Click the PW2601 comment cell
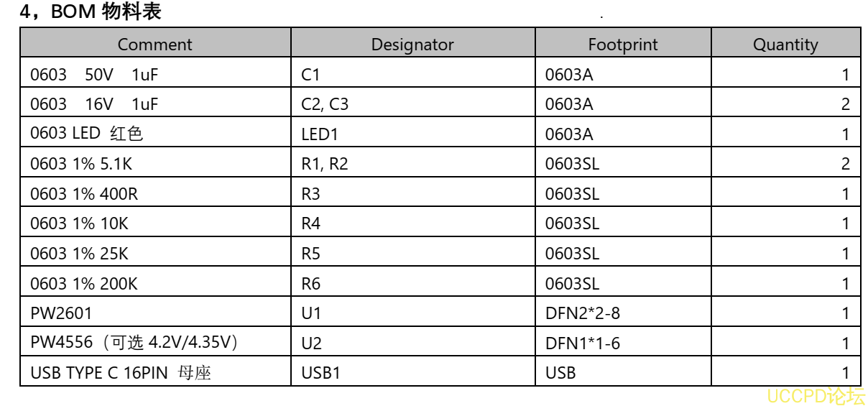The width and height of the screenshot is (868, 406). point(61,313)
